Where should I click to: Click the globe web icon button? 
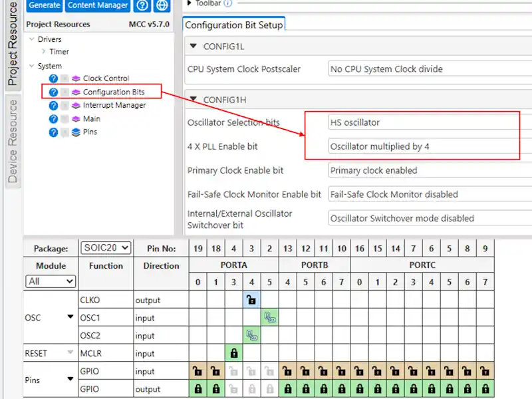(162, 5)
